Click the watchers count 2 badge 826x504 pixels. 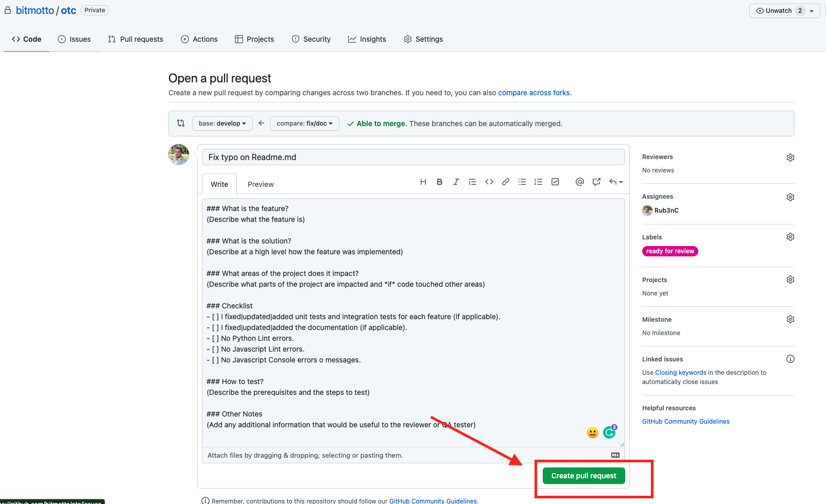(x=800, y=11)
